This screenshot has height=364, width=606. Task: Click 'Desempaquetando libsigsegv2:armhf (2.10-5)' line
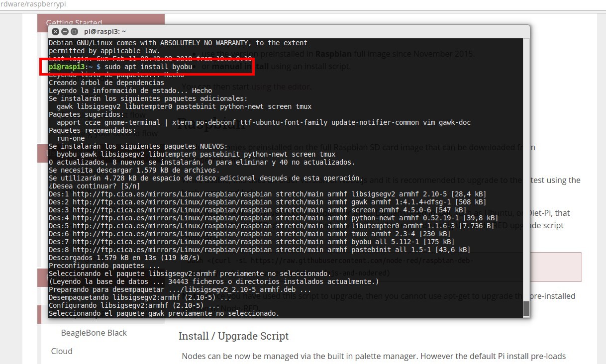pyautogui.click(x=140, y=297)
